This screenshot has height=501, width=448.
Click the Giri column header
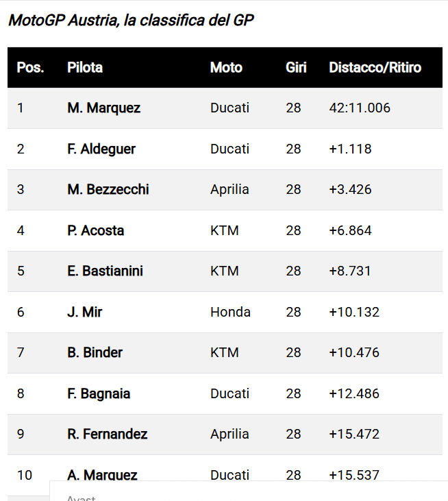pyautogui.click(x=296, y=67)
